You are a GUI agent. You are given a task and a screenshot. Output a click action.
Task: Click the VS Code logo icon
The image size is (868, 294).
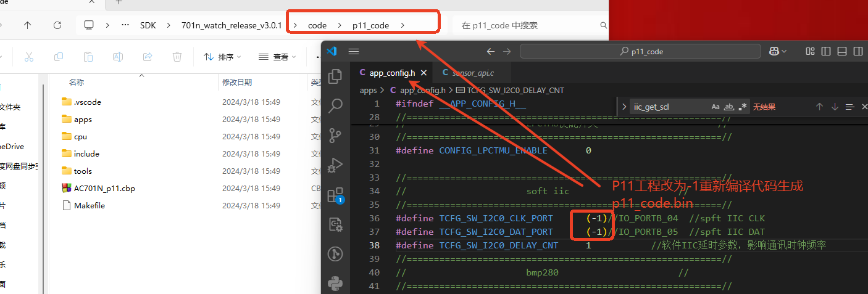pyautogui.click(x=332, y=51)
